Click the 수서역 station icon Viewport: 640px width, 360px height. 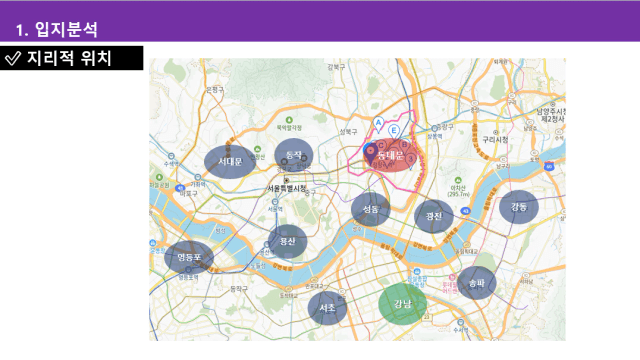tap(460, 322)
